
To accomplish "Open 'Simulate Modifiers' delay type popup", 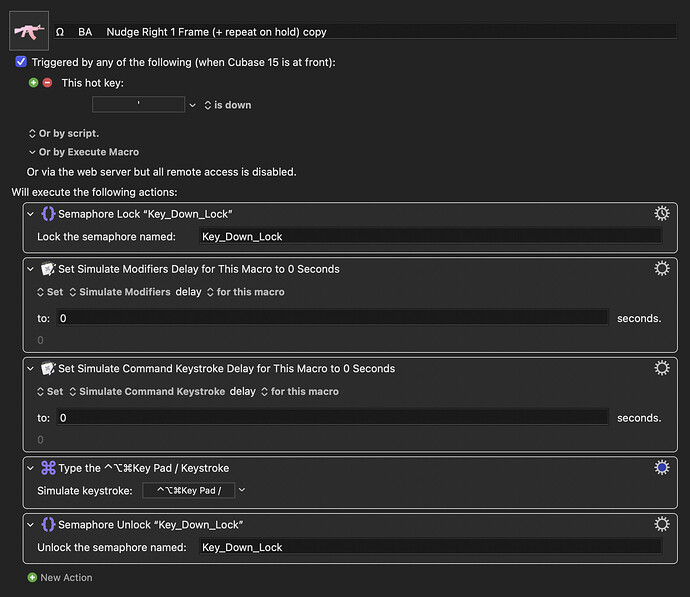I will click(x=120, y=292).
